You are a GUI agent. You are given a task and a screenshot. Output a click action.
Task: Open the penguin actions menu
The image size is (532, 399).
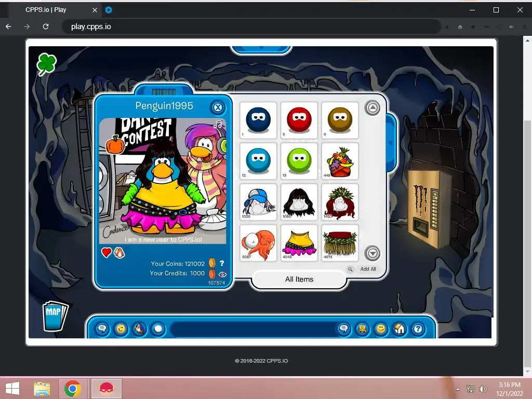coord(139,329)
